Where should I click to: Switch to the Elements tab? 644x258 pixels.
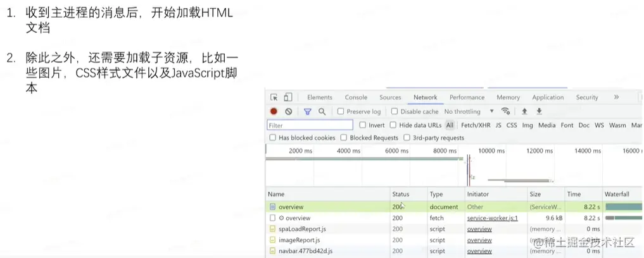(x=320, y=97)
